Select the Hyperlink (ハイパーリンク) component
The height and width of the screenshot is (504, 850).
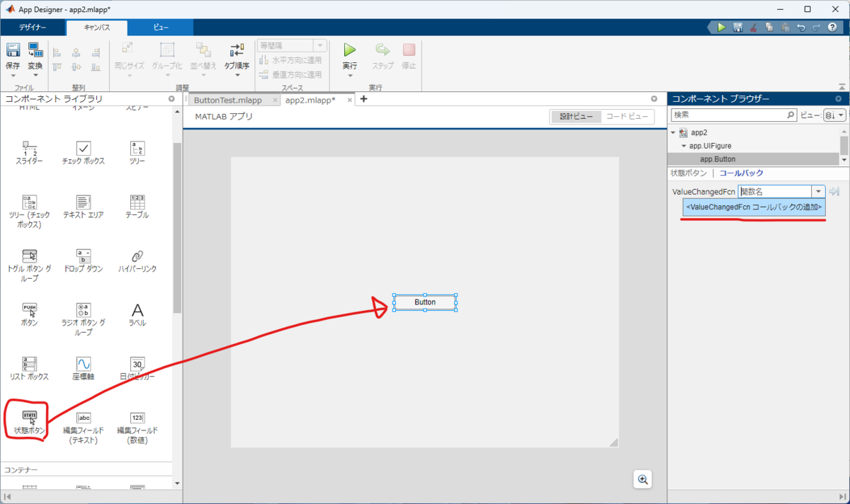click(137, 260)
